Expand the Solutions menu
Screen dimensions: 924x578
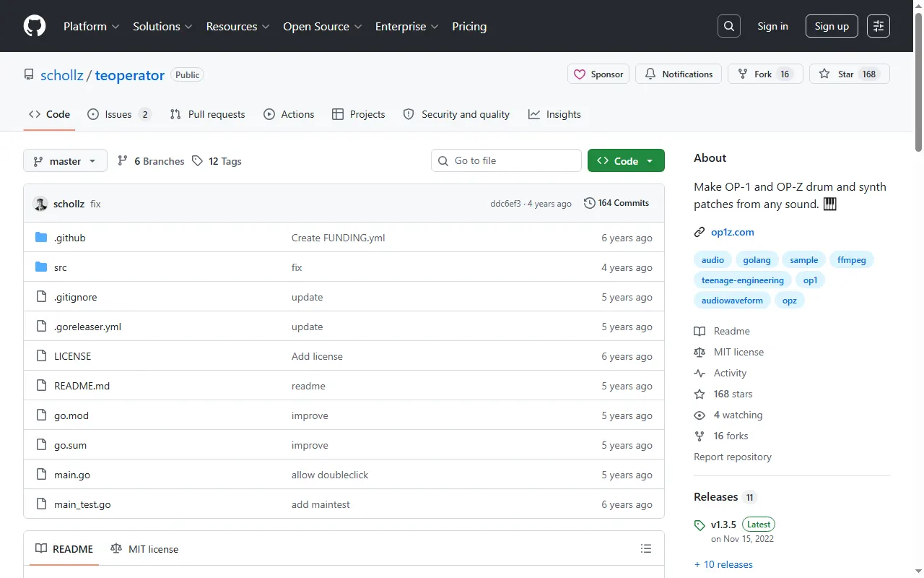pos(162,26)
